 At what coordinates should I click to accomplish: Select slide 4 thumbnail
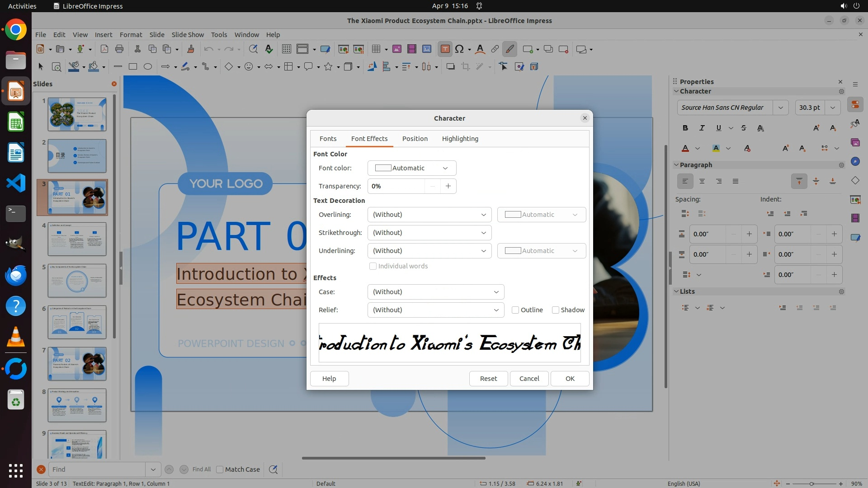click(x=77, y=239)
